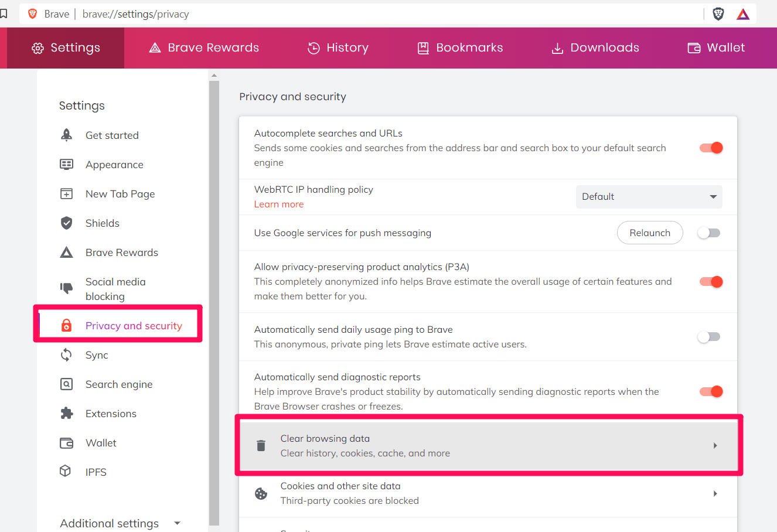Open the History tab
The image size is (777, 532).
(x=338, y=48)
